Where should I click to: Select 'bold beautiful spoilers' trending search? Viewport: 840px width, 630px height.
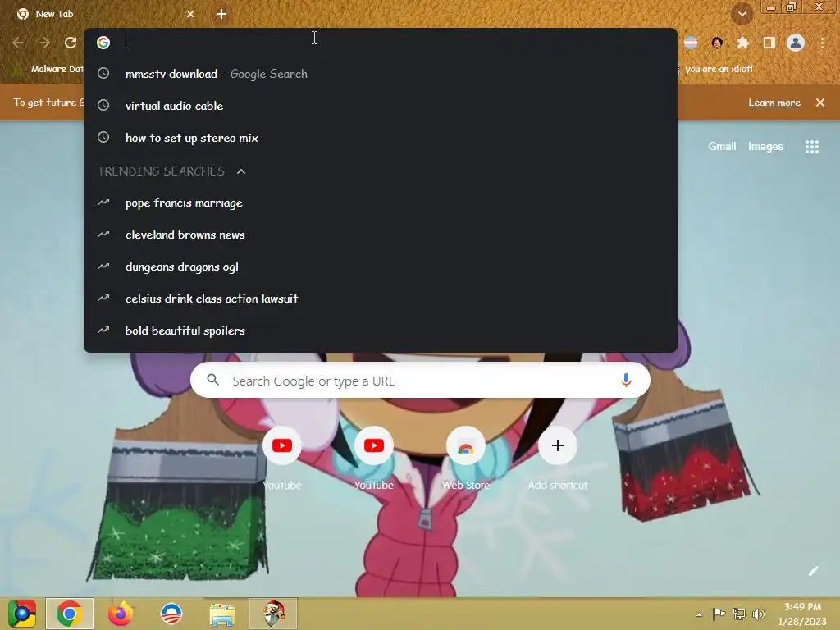point(381,331)
